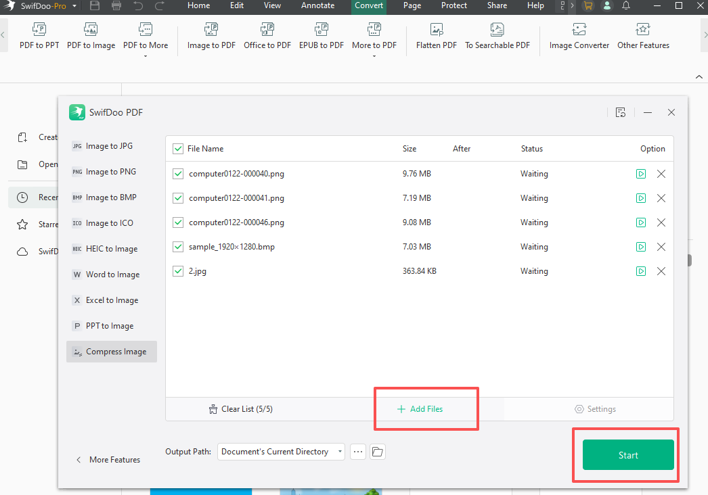Screen dimensions: 708x495
Task: Uncheck the sample_1920×1280.bmp checkbox
Action: click(178, 247)
